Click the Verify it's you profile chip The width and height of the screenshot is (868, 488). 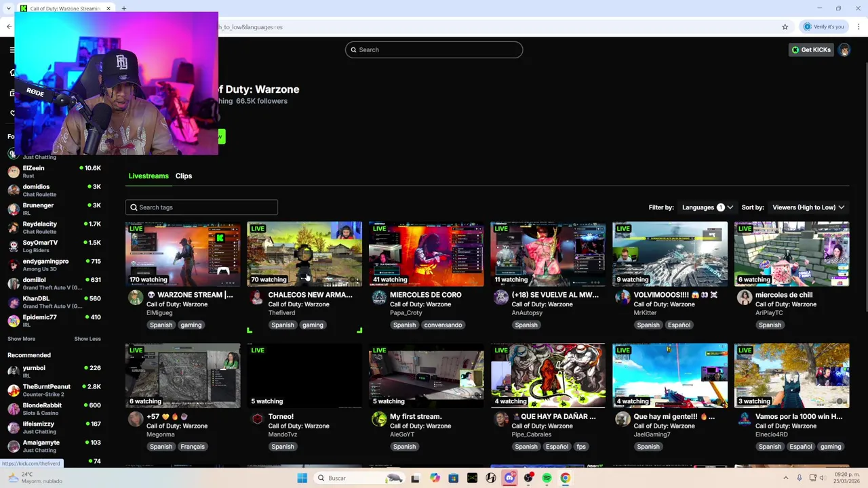click(x=824, y=27)
